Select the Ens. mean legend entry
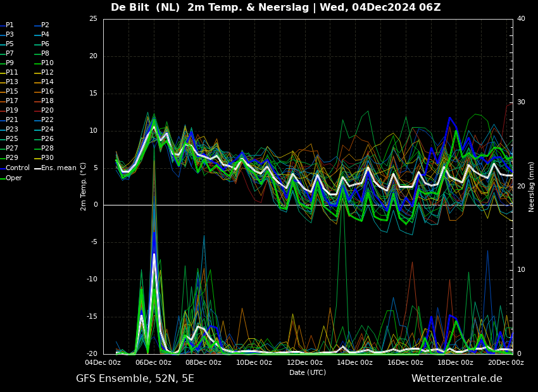Image resolution: width=538 pixels, height=392 pixels. (x=58, y=168)
